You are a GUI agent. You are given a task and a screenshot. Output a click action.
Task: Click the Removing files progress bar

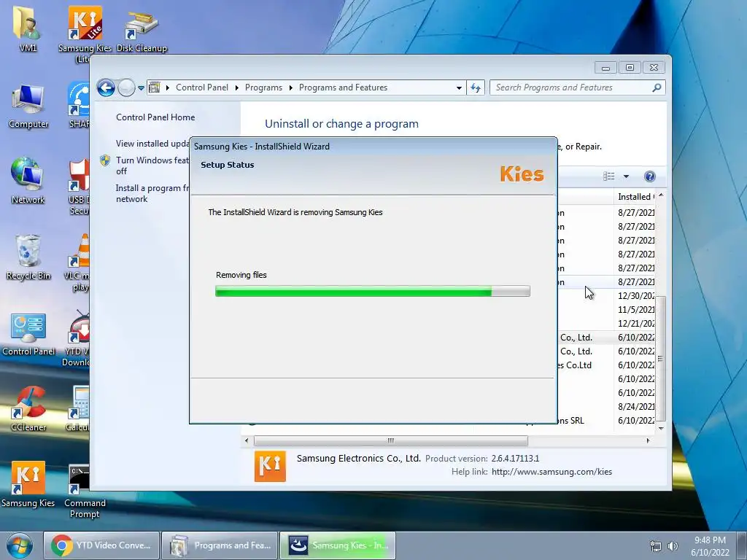373,291
